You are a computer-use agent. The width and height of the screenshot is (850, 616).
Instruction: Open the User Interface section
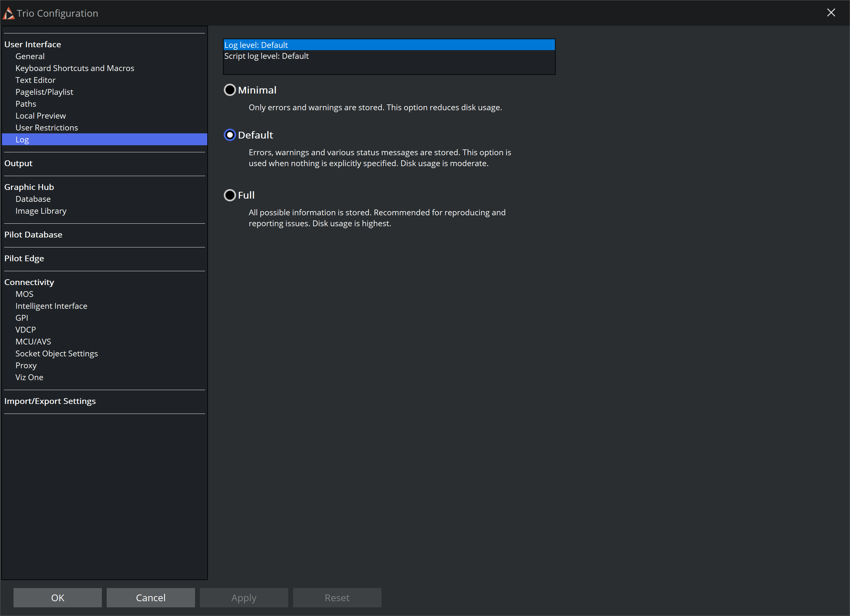point(32,44)
